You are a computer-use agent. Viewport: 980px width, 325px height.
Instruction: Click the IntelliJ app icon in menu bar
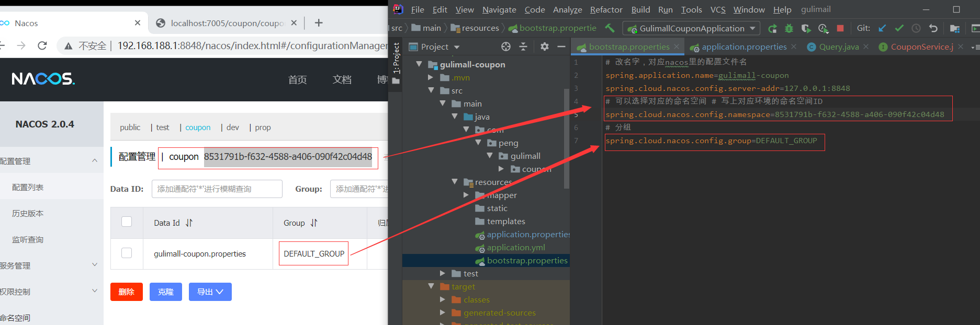[x=398, y=9]
